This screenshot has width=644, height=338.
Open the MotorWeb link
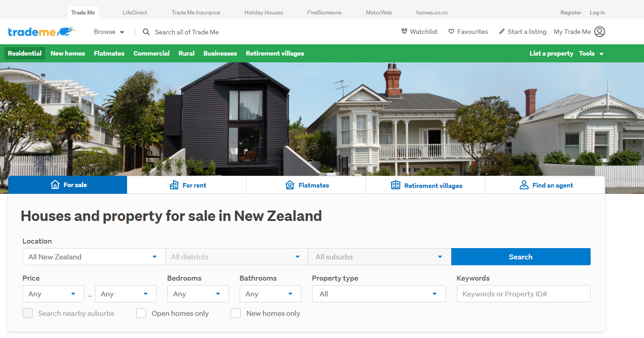379,13
